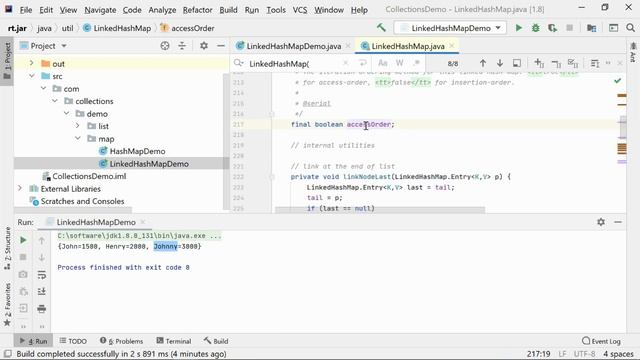
Task: Run with coverage icon in toolbar
Action: coord(552,28)
